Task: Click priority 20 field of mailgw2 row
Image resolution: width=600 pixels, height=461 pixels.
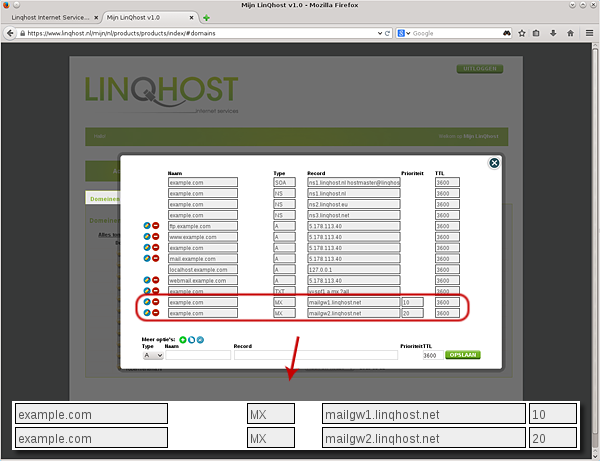Action: pos(412,313)
